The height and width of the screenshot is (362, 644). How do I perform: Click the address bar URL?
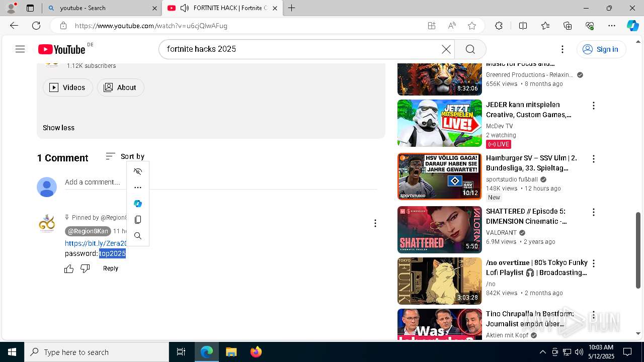pos(151,26)
